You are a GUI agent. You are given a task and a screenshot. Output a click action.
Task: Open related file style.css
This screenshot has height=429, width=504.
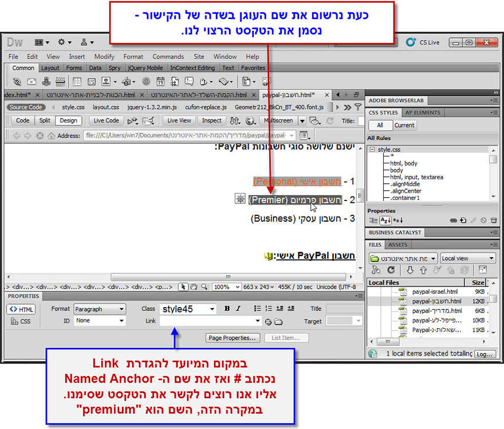point(73,107)
